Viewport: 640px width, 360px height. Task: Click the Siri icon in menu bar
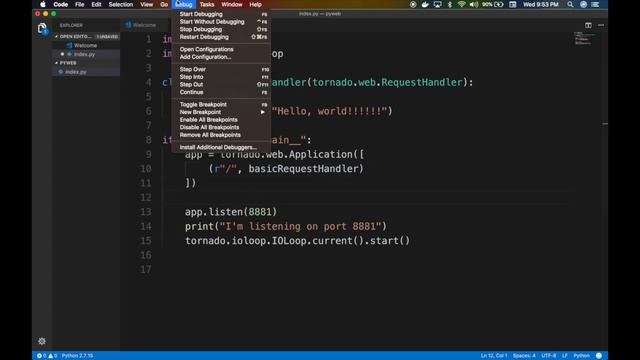tap(583, 4)
